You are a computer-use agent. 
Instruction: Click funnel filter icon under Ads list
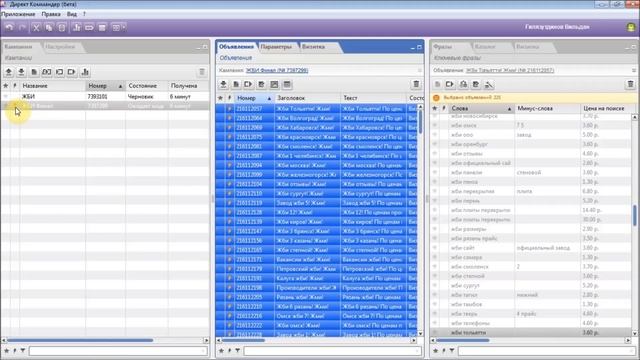click(x=238, y=351)
